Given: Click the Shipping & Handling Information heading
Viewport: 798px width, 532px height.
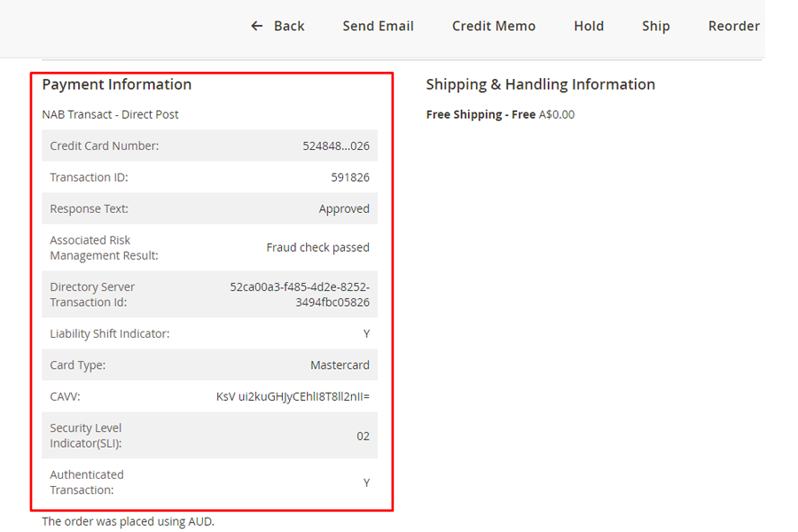Looking at the screenshot, I should [x=540, y=84].
